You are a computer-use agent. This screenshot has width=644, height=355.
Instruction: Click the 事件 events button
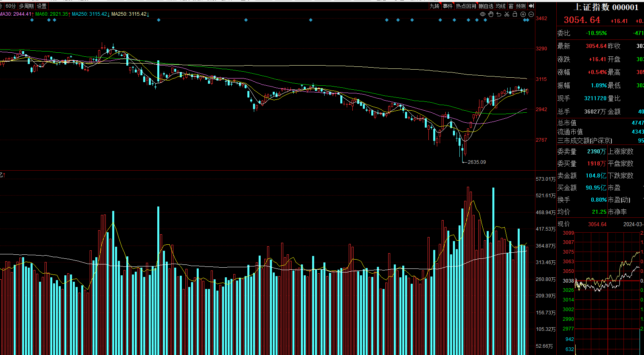point(448,6)
